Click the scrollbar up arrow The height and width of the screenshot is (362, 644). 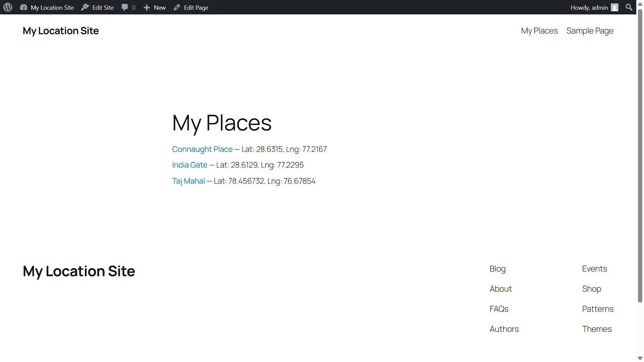click(x=640, y=4)
